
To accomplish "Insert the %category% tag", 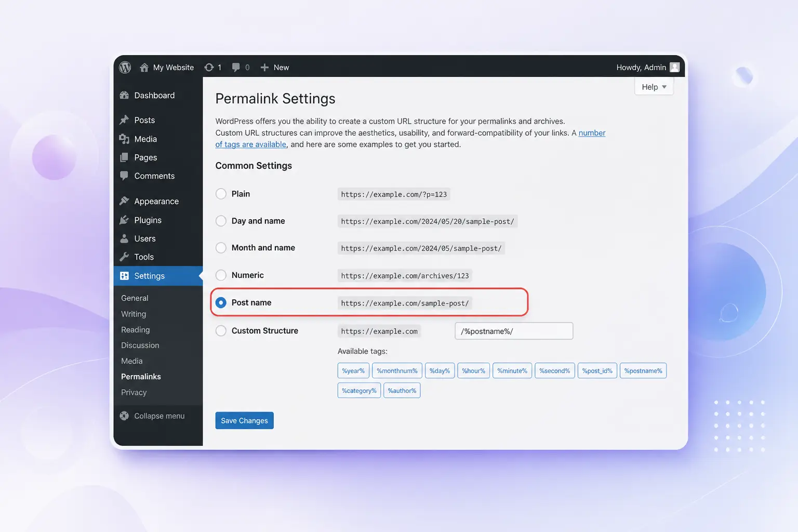I will [x=359, y=390].
